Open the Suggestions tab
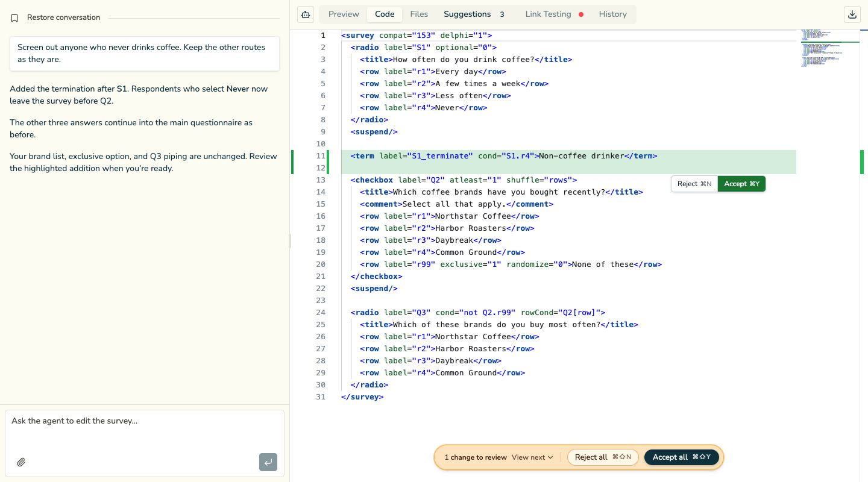Viewport: 868px width, 482px height. (x=474, y=14)
